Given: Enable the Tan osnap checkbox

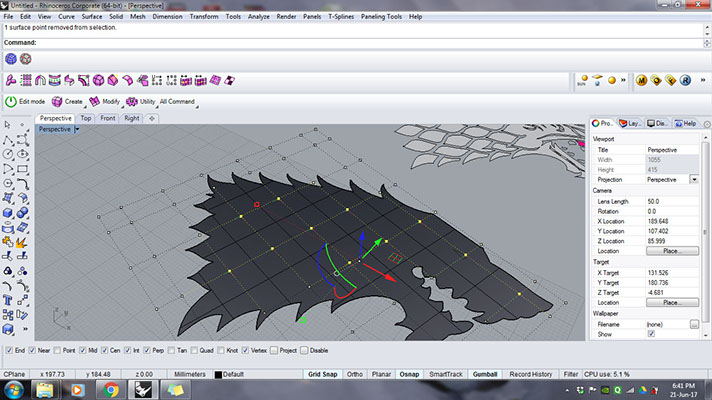Looking at the screenshot, I should [x=172, y=351].
